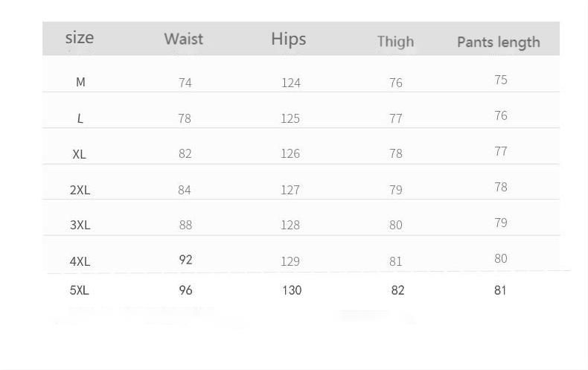Select hips value 124 for size M
The height and width of the screenshot is (370, 588).
pos(291,83)
